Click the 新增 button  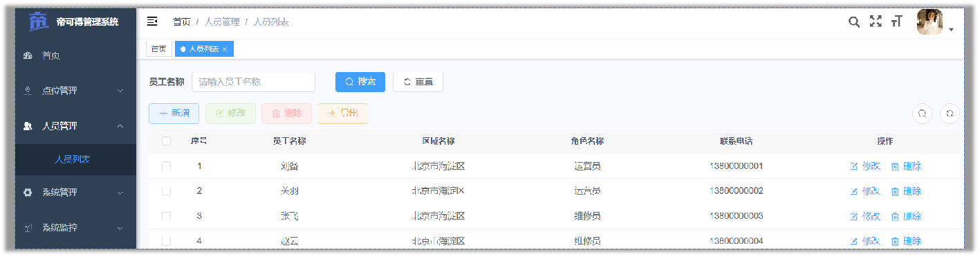click(174, 114)
